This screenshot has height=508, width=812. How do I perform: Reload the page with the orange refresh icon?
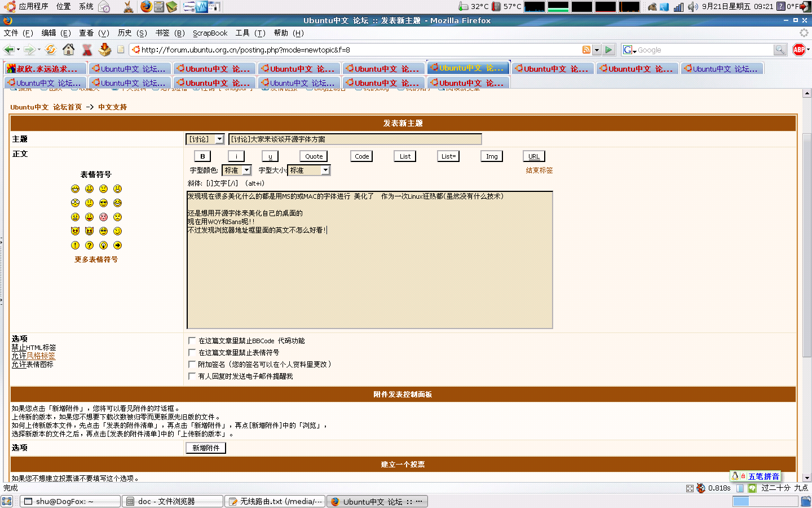tap(51, 50)
